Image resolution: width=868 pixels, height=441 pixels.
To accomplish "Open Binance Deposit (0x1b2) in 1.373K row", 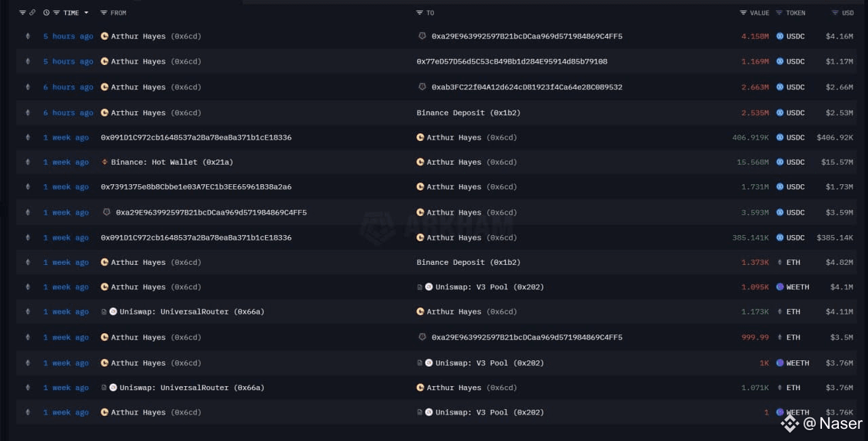I will pos(469,262).
